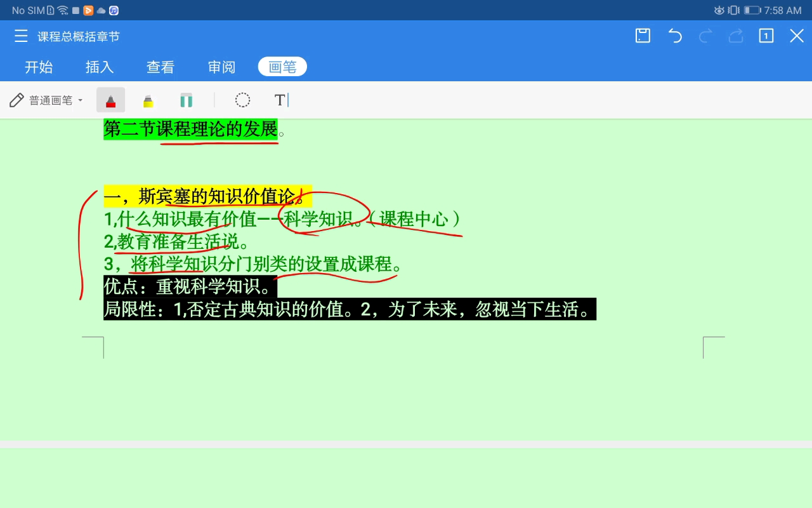Select the yellow highlighter pen
Viewport: 812px width, 508px height.
[x=148, y=100]
